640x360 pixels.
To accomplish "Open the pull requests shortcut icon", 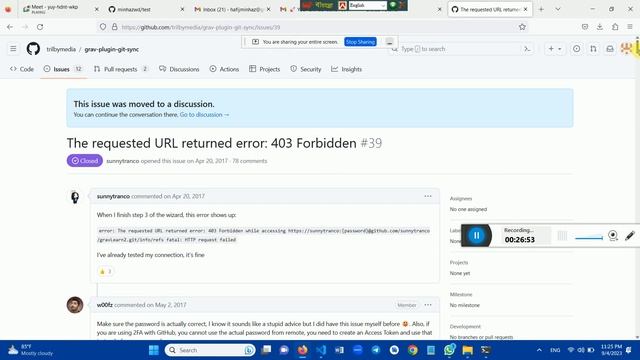I will (593, 49).
